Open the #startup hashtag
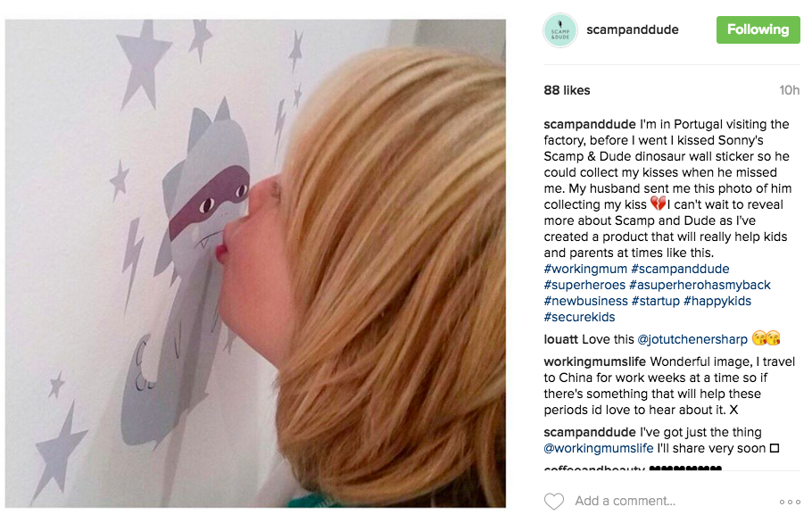This screenshot has width=812, height=515. pyautogui.click(x=656, y=301)
